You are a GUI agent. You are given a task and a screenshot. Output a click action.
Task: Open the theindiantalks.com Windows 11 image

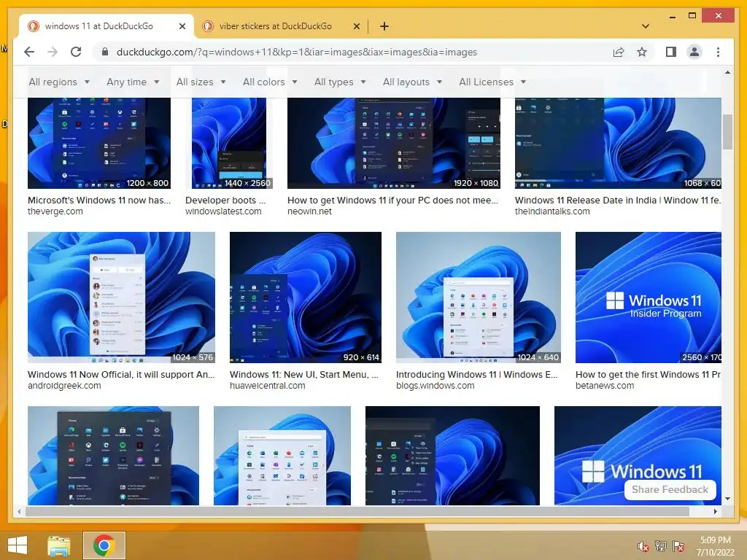pyautogui.click(x=618, y=143)
